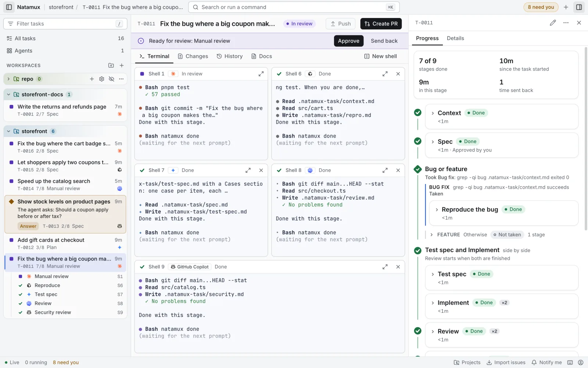Toggle the left sidebar panel icon

point(9,7)
